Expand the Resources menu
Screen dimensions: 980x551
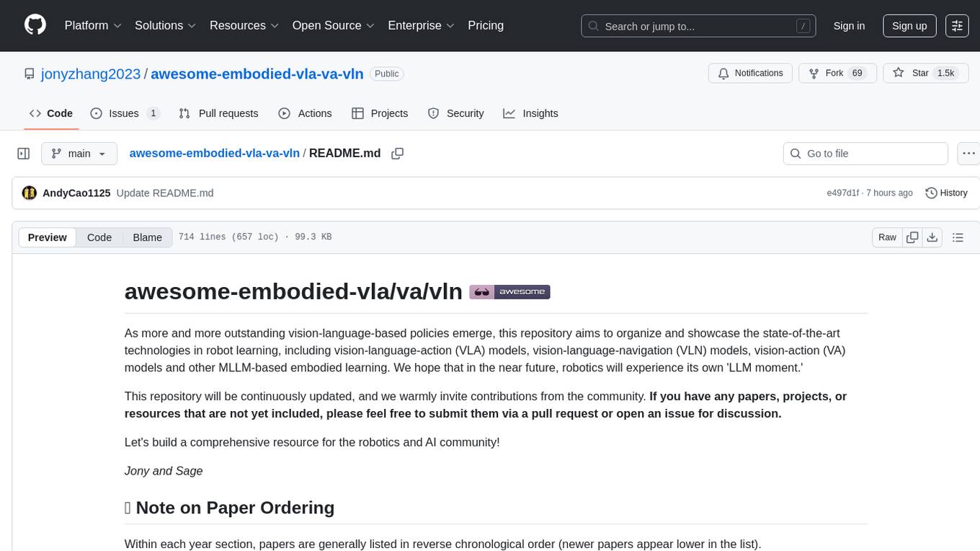click(244, 25)
